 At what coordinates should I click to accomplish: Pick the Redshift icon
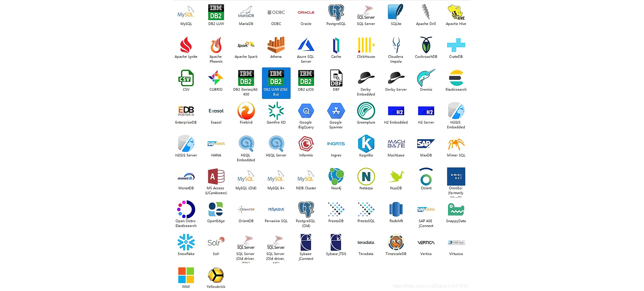(396, 210)
